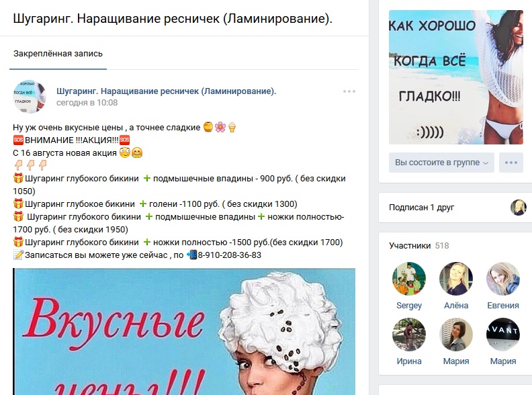532x395 pixels.
Task: Select the 'Закреплённая запись' tab
Action: pos(58,54)
